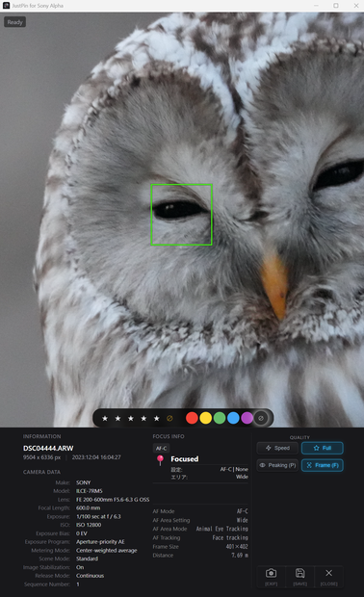Apply the yellow color label
This screenshot has height=597, width=364.
pos(206,418)
